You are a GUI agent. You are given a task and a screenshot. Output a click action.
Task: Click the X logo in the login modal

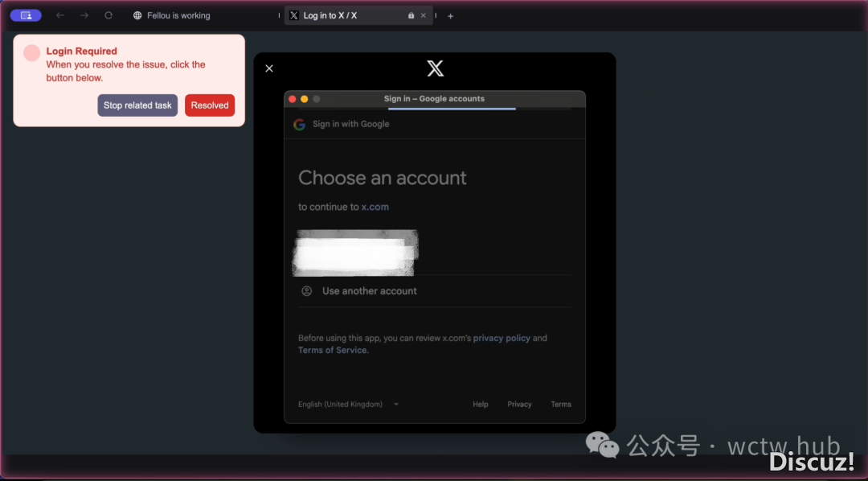(x=435, y=68)
